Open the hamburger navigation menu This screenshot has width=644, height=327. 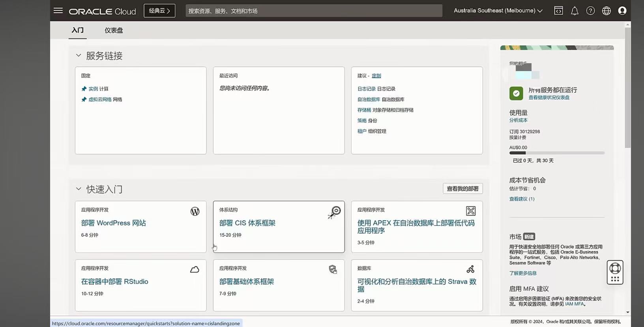tap(58, 11)
